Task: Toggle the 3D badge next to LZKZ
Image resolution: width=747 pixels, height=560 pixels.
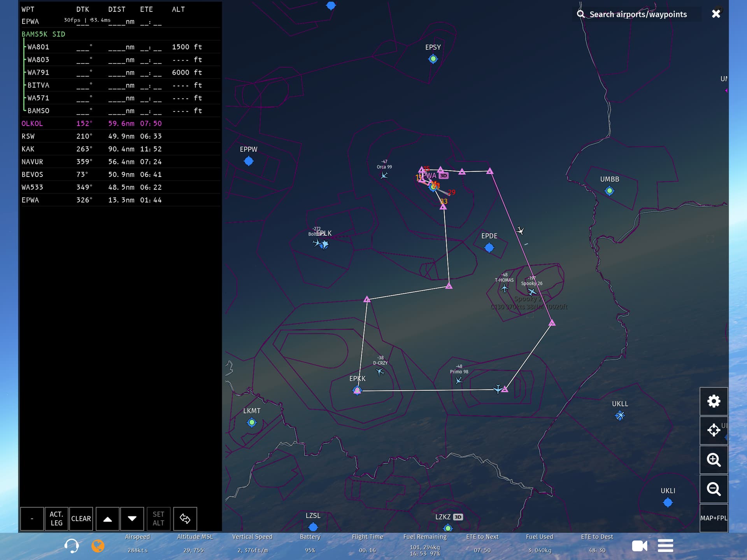Action: [x=458, y=517]
